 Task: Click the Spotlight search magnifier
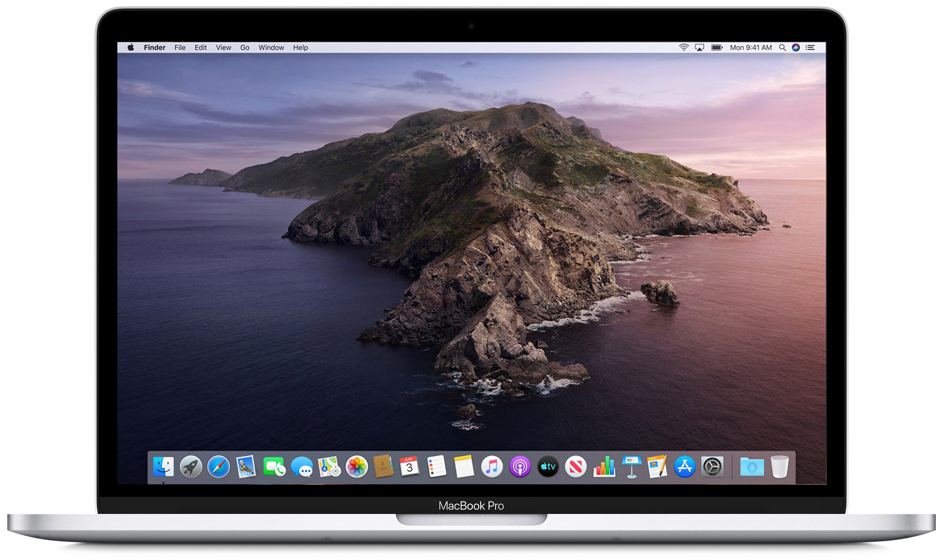tap(782, 47)
